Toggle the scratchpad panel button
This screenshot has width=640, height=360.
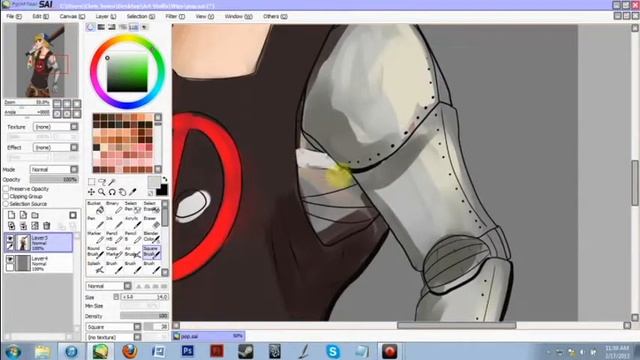click(x=144, y=27)
